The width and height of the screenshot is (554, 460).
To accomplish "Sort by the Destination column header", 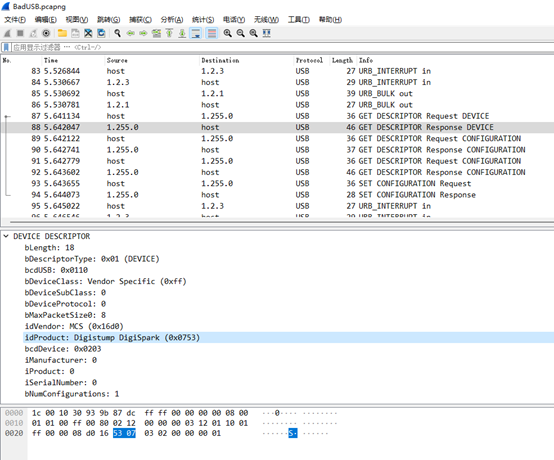I will point(247,60).
